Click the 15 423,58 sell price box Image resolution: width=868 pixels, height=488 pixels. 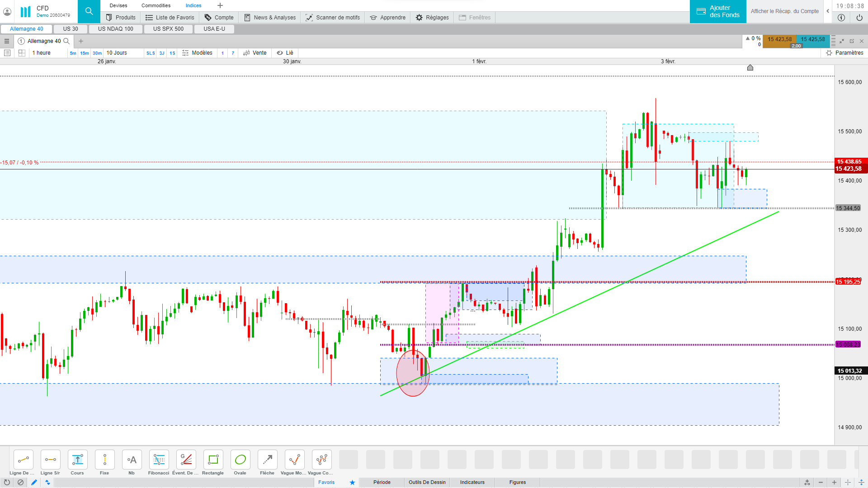[x=779, y=39]
